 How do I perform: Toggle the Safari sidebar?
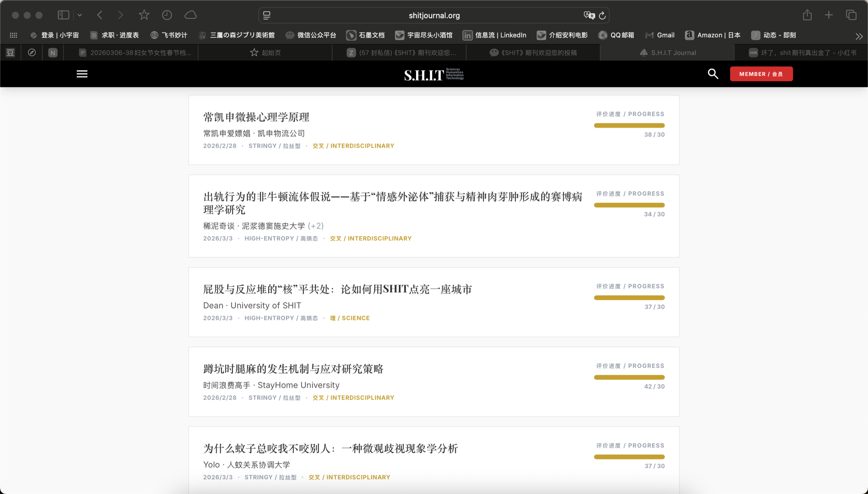[x=63, y=15]
